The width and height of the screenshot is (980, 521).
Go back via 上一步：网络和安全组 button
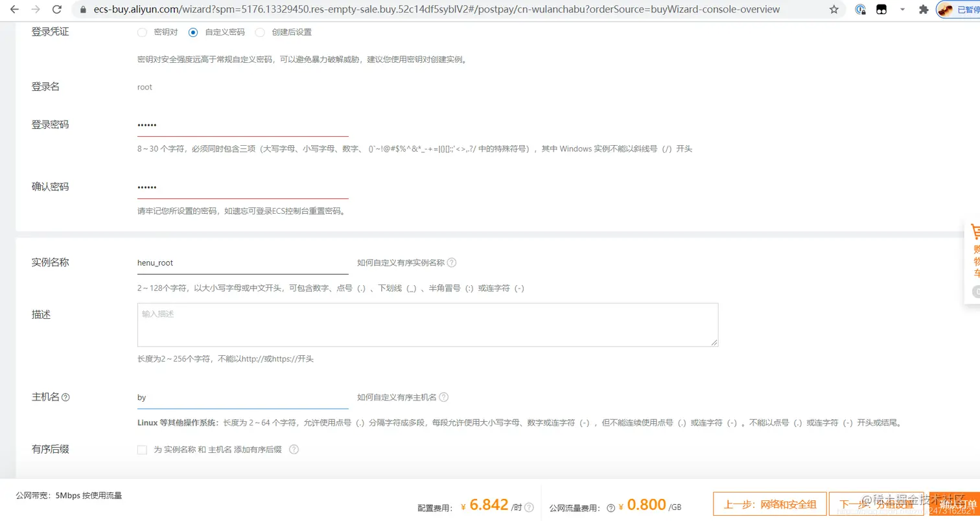(x=769, y=504)
